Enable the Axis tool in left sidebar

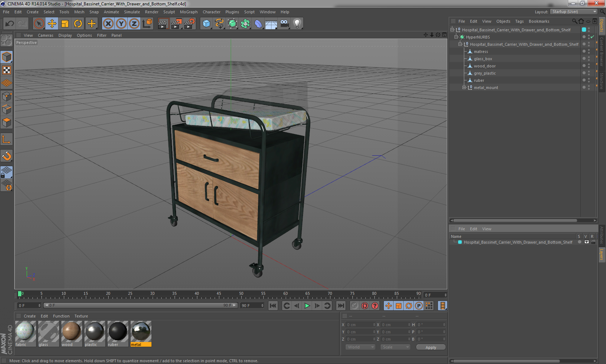click(x=6, y=139)
